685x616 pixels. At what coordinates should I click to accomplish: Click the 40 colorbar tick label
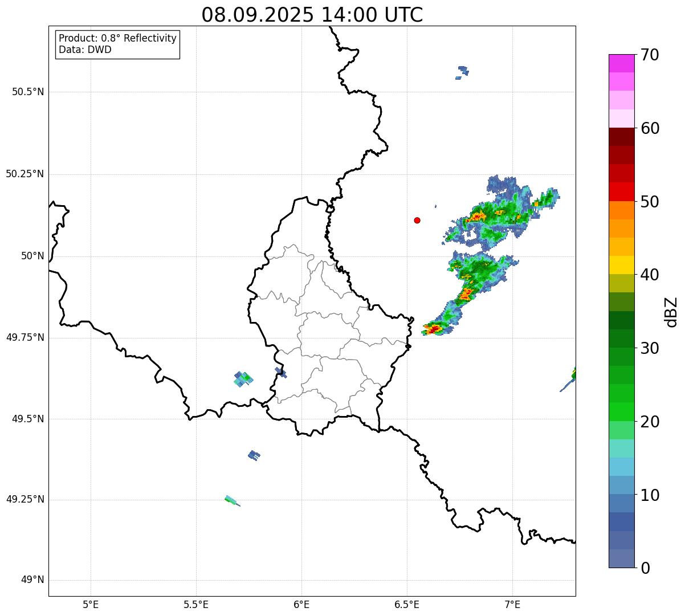649,275
